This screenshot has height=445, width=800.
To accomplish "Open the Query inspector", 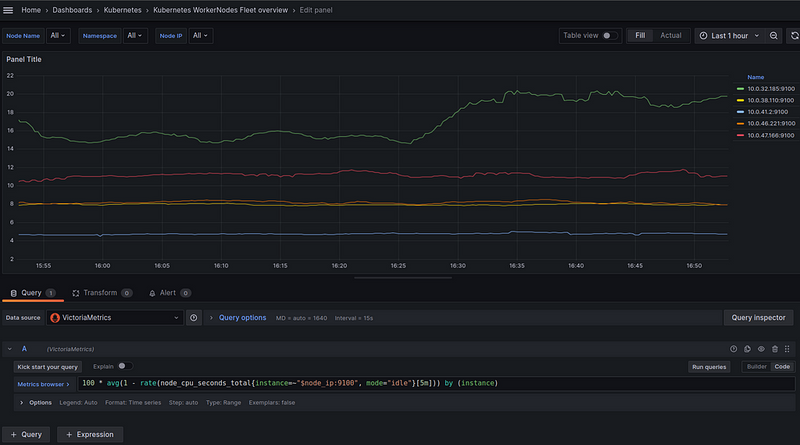I will [x=758, y=318].
